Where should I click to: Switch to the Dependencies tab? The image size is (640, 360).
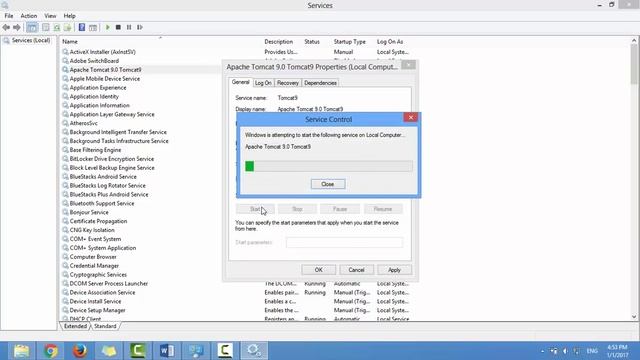[320, 83]
